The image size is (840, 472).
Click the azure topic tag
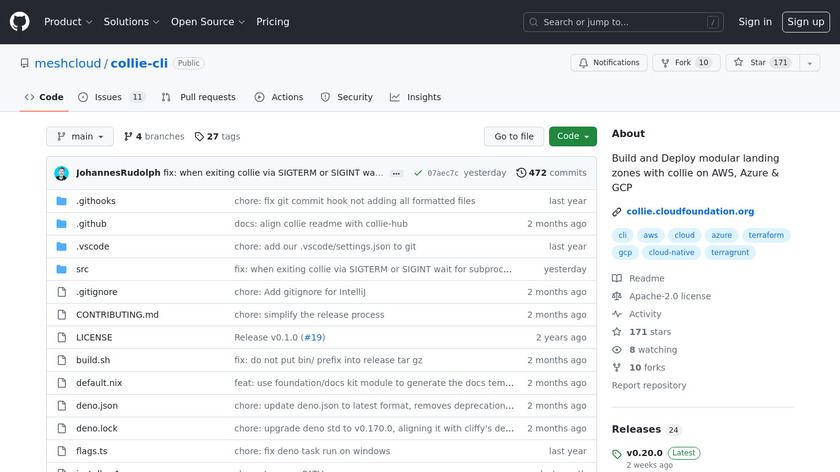click(722, 235)
